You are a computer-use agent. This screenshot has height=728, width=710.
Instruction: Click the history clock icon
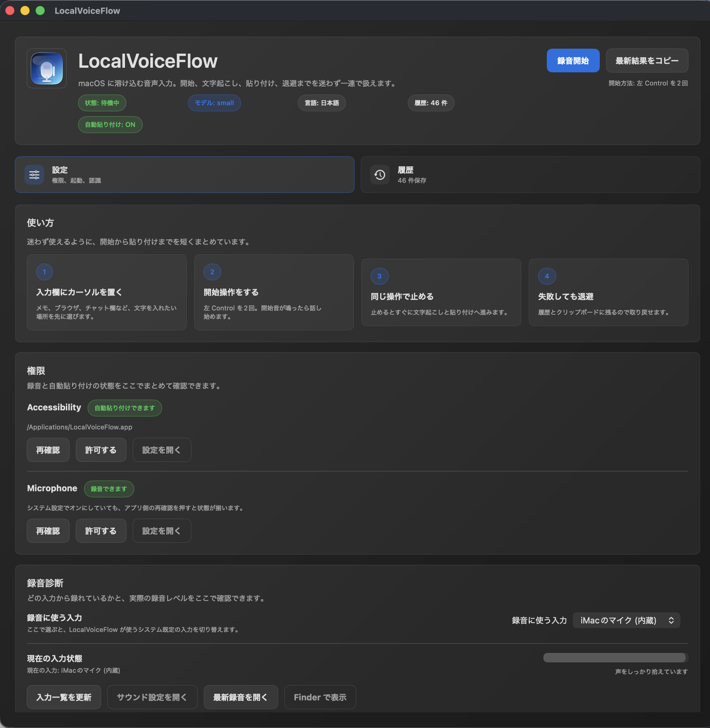[x=380, y=175]
